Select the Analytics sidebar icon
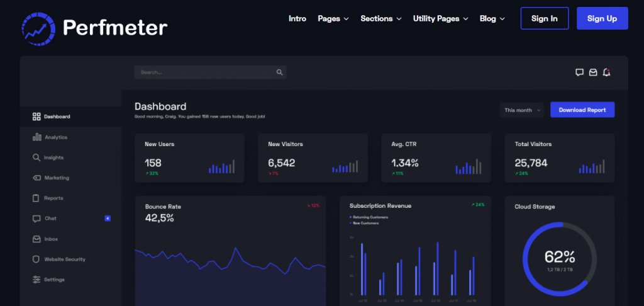Image resolution: width=644 pixels, height=306 pixels. click(x=36, y=137)
